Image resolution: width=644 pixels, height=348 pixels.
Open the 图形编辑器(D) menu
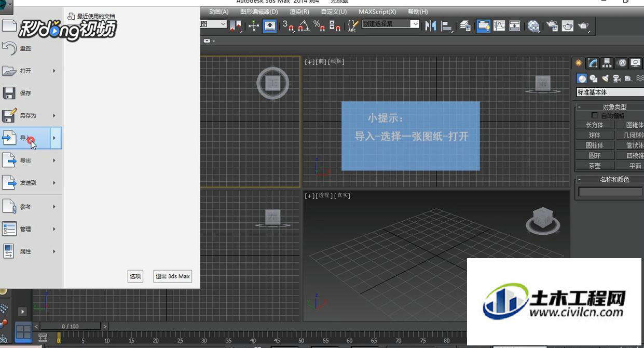coord(259,11)
